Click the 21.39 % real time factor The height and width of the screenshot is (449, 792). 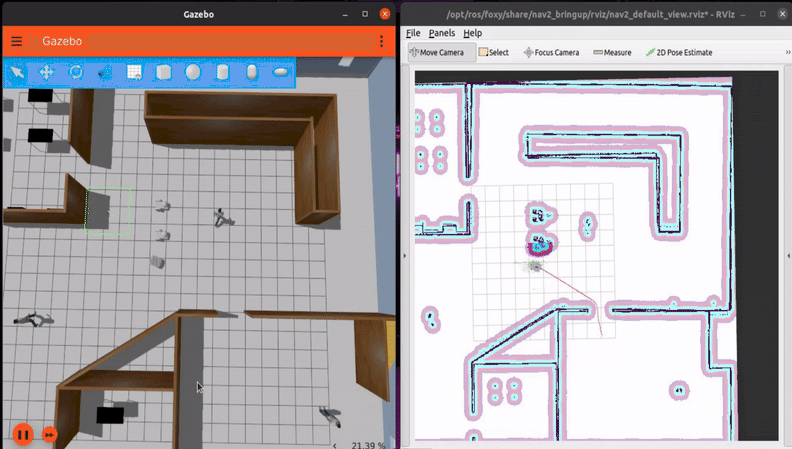point(368,445)
